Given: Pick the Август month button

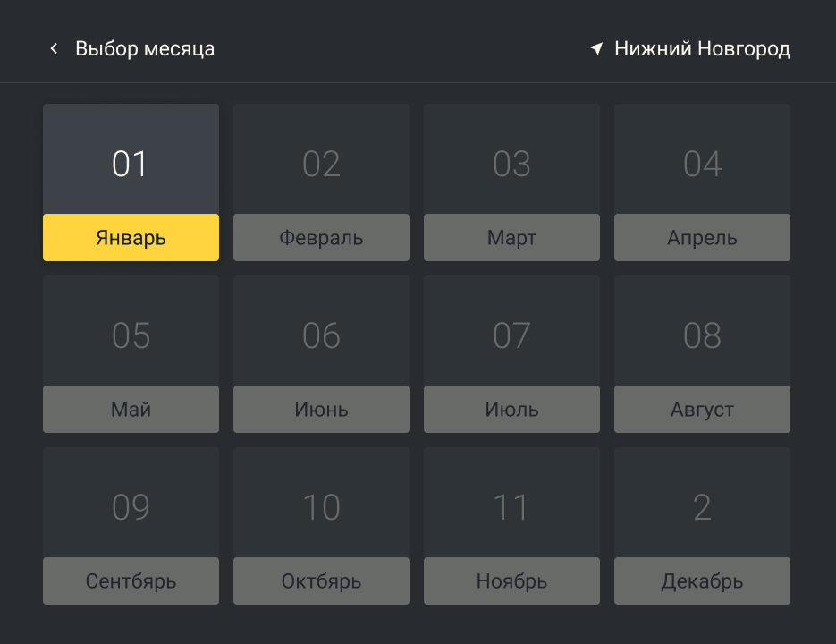Looking at the screenshot, I should (x=702, y=410).
